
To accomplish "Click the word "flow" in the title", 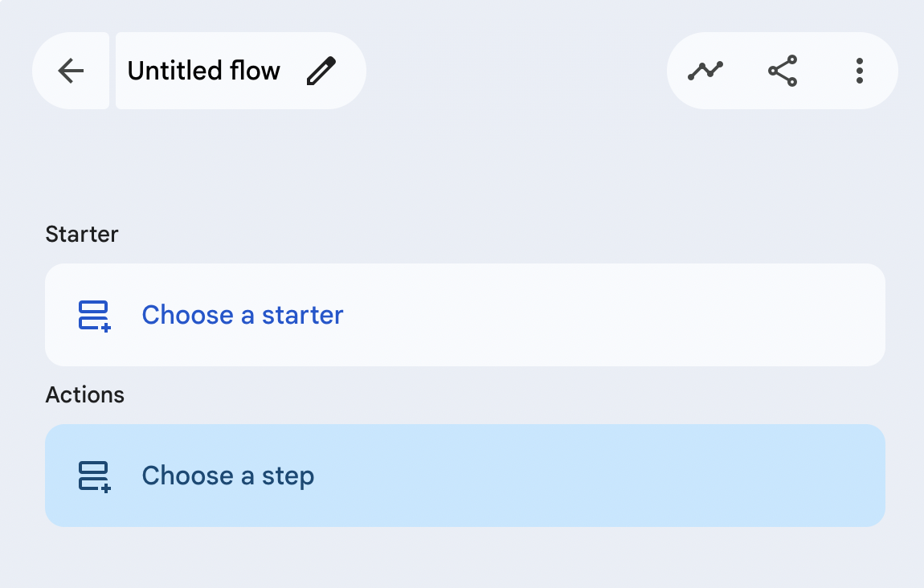I will point(256,71).
